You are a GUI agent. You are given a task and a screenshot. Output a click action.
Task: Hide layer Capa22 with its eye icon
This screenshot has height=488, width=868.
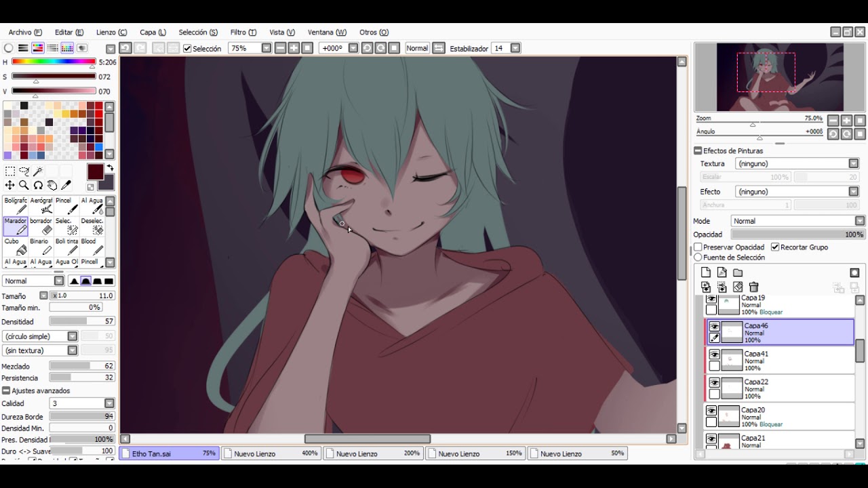point(714,383)
